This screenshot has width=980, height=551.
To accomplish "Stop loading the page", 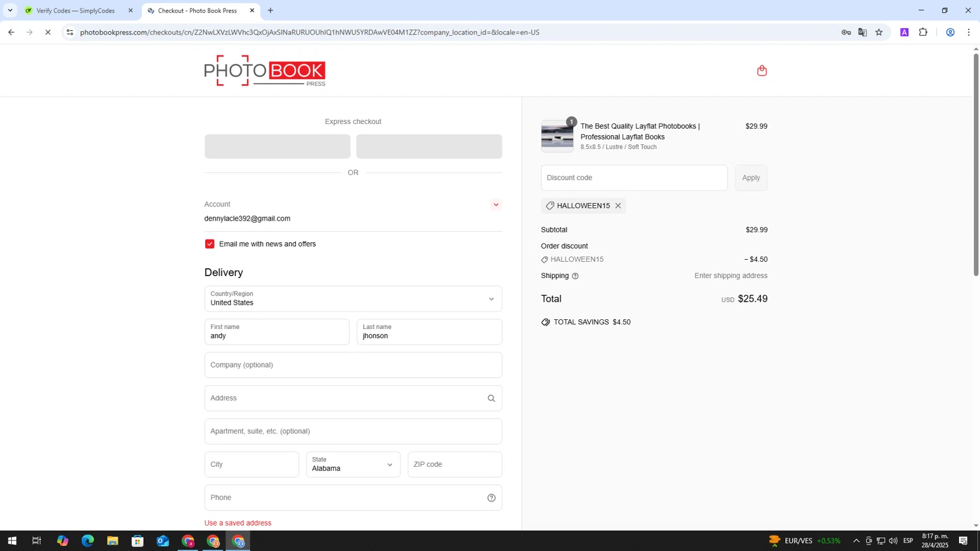I will pos(48,32).
